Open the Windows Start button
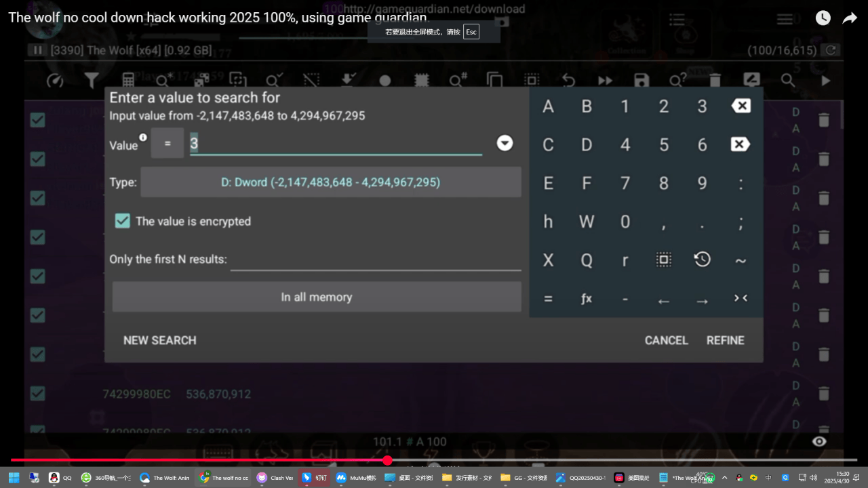868x488 pixels. (14, 478)
